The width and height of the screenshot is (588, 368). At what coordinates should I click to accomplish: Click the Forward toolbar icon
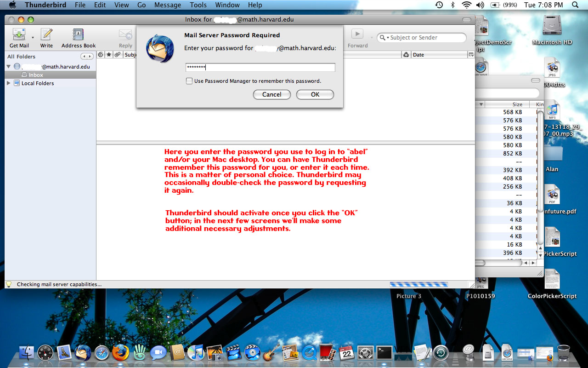pyautogui.click(x=357, y=35)
